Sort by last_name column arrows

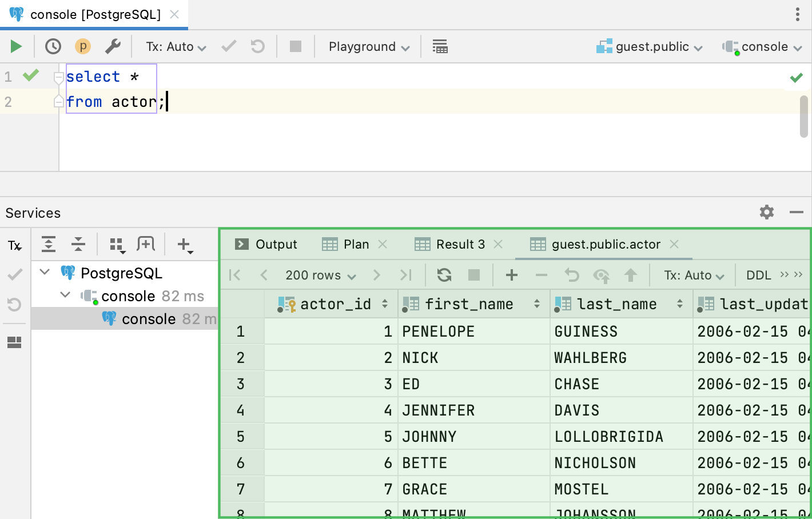(x=680, y=304)
